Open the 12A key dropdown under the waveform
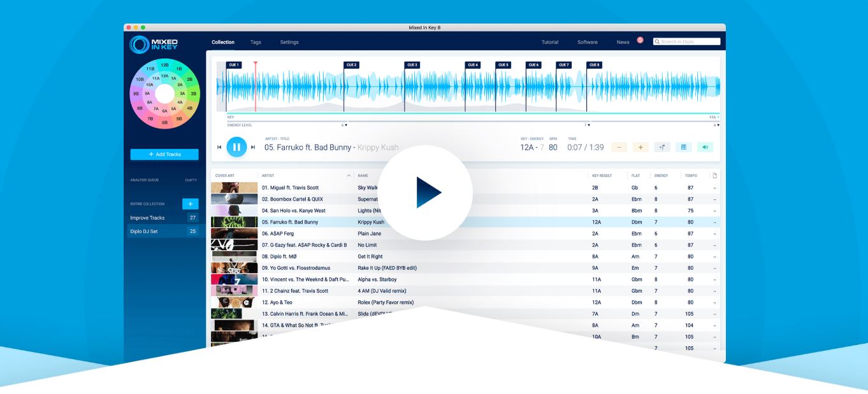Image resolution: width=868 pixels, height=394 pixels. coord(714,117)
